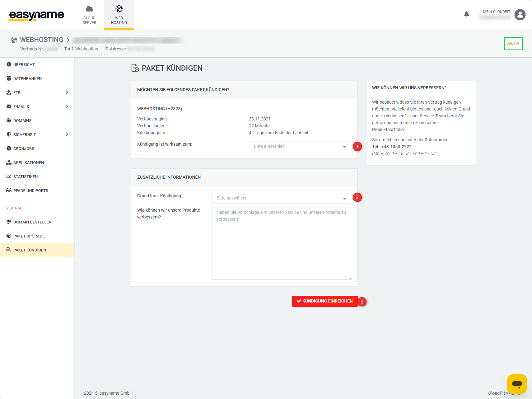
Task: Open Paket Upgrade in the sidebar
Action: 29,236
